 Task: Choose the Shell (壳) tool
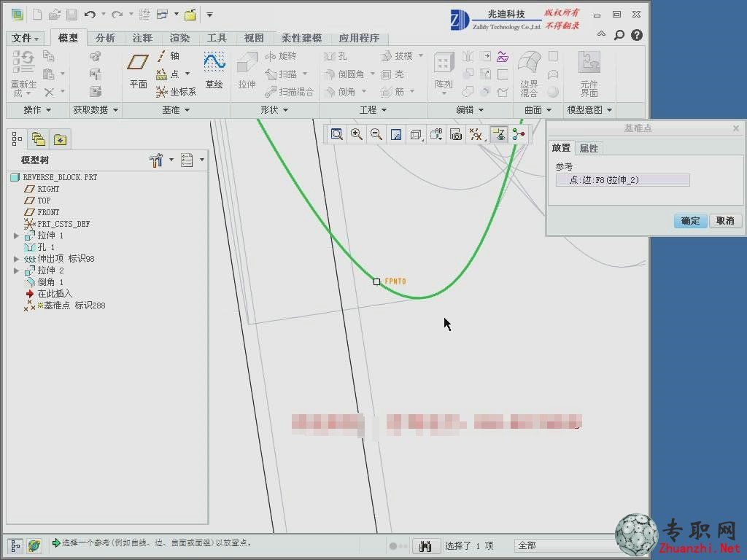coord(393,74)
